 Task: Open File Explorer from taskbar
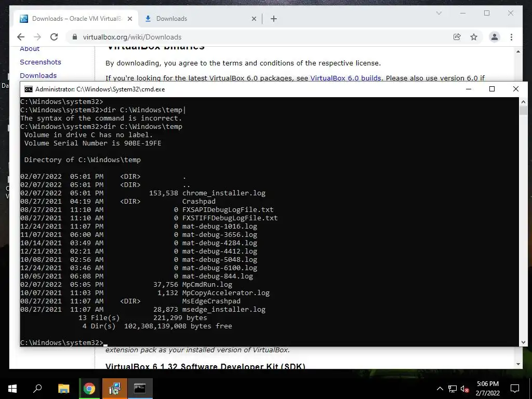click(x=63, y=389)
